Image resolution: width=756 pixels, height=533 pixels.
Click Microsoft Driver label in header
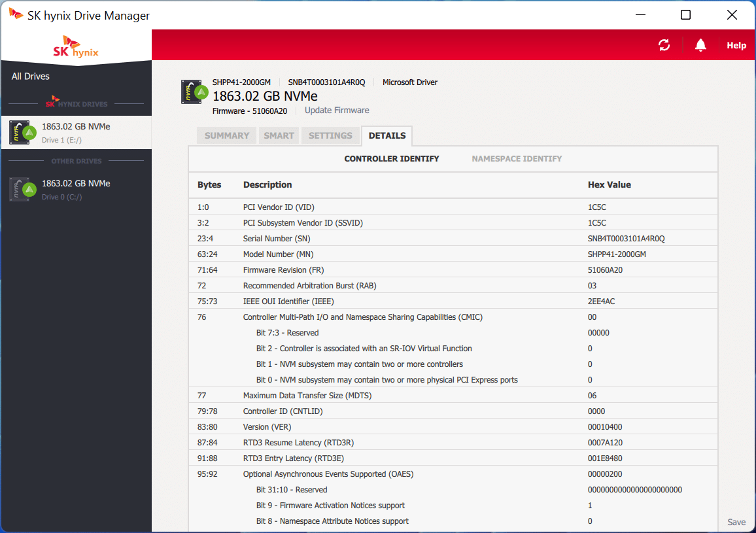pyautogui.click(x=410, y=82)
